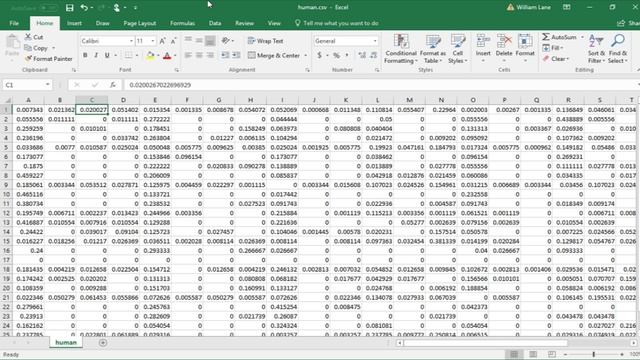Add a new sheet with plus button

[x=103, y=343]
